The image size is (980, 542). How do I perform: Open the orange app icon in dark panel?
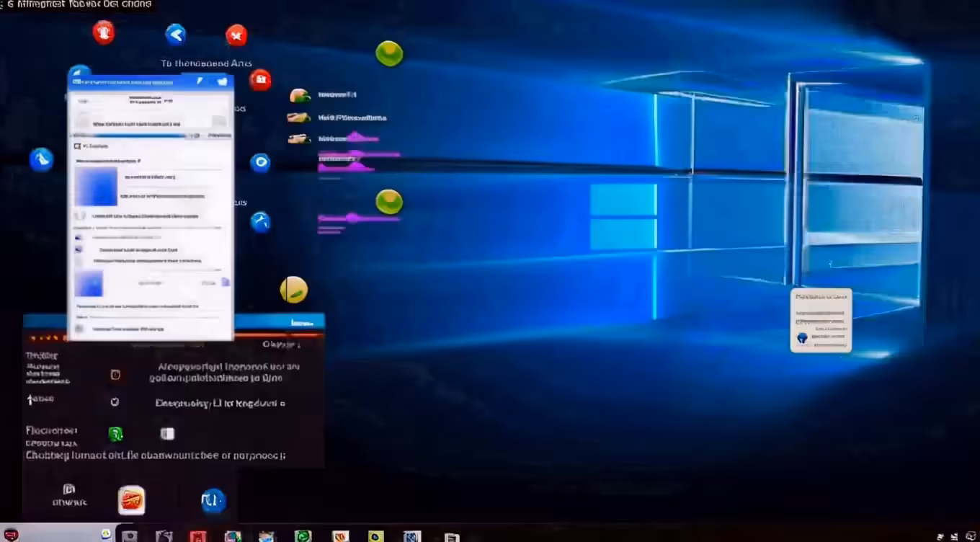pyautogui.click(x=132, y=499)
